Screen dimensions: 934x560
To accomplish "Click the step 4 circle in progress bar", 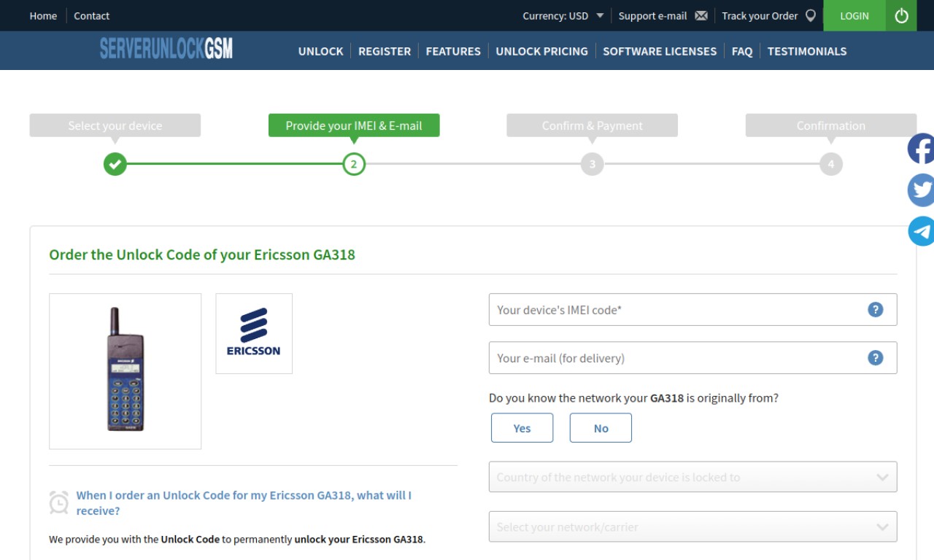I will 831,164.
